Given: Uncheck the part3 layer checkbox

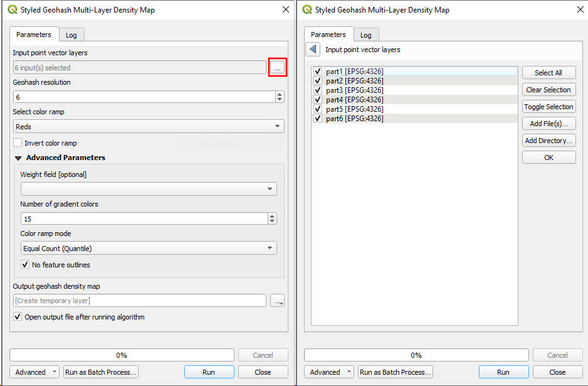Looking at the screenshot, I should [x=318, y=90].
